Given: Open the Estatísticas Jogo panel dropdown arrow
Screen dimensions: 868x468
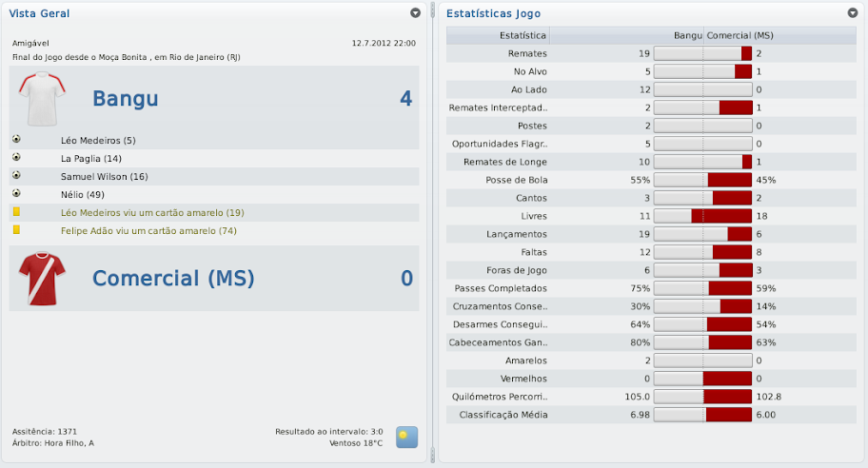Looking at the screenshot, I should tap(852, 13).
